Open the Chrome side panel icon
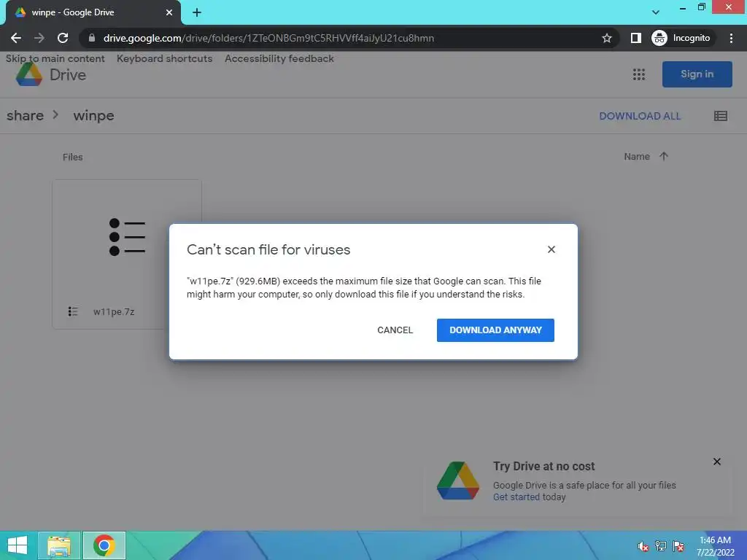 [x=635, y=38]
